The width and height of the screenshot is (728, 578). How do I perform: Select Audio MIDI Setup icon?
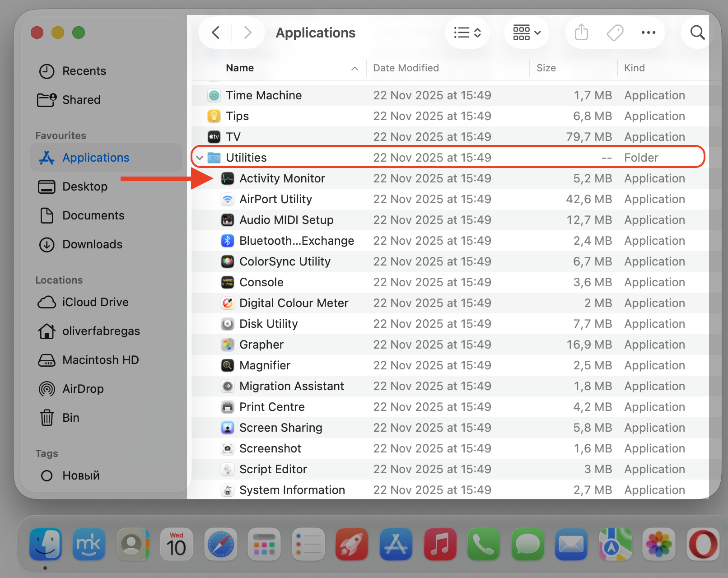[228, 220]
